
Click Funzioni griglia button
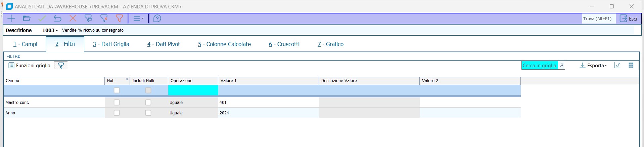[x=30, y=65]
